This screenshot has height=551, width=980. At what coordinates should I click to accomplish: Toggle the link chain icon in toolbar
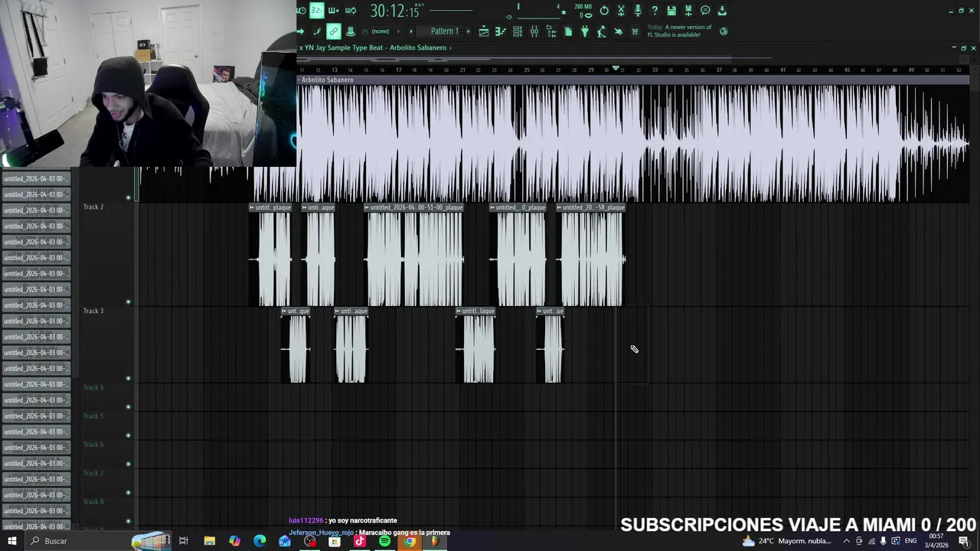click(333, 31)
